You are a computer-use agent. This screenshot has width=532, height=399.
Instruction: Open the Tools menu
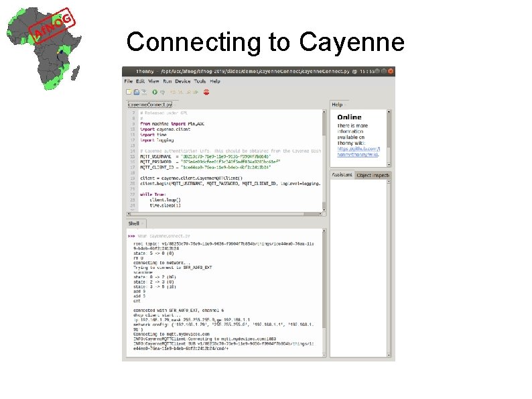200,81
